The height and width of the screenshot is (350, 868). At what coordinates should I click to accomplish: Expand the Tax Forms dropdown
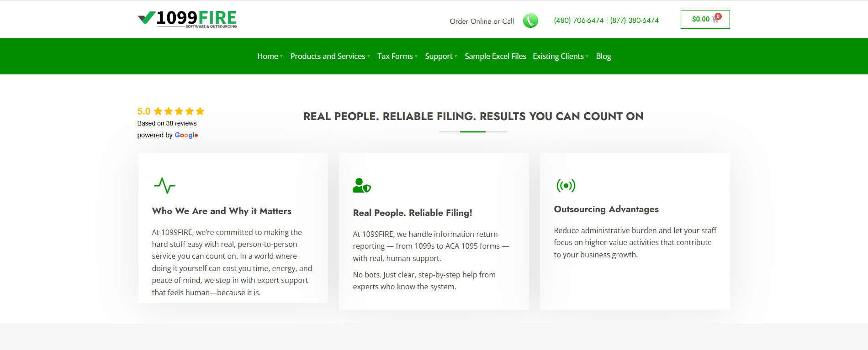pyautogui.click(x=397, y=56)
